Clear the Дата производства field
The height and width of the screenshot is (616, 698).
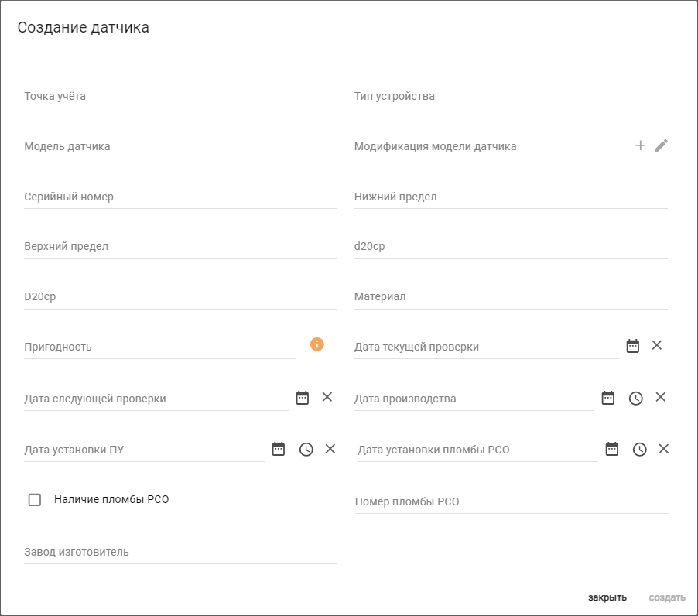(x=661, y=397)
